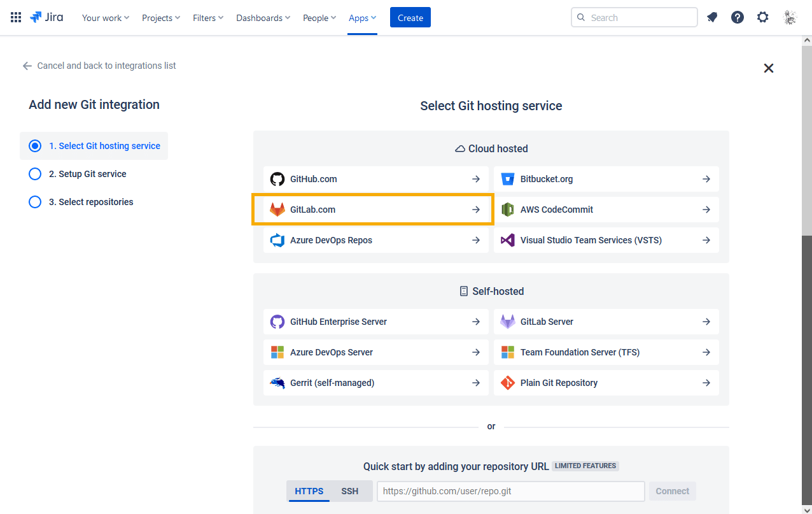Screen dimensions: 812x514
Task: Focus the Jira Search box
Action: (x=634, y=18)
